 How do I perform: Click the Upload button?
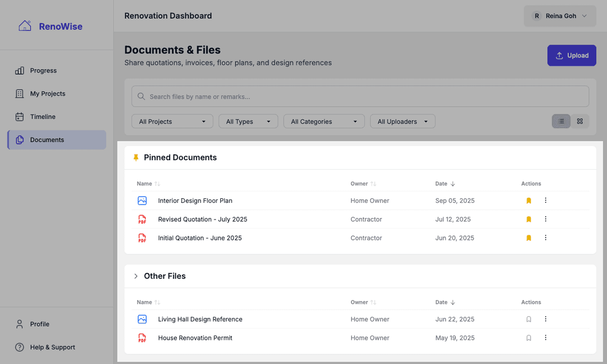click(572, 55)
